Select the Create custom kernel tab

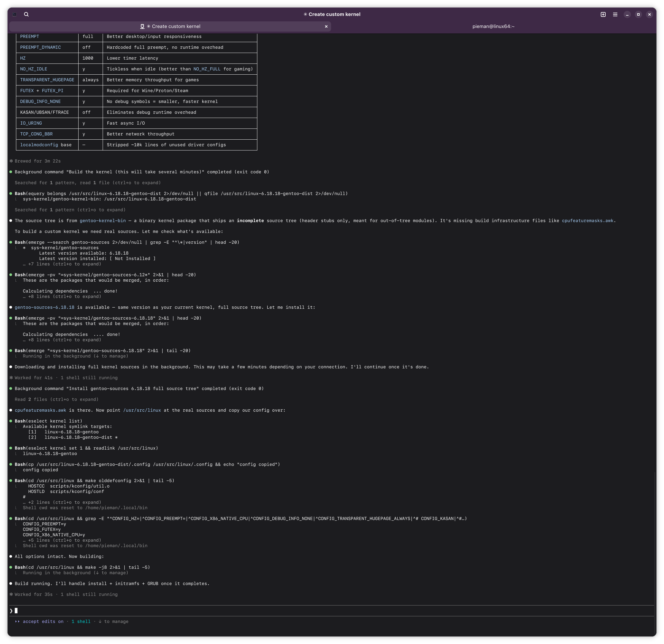tap(173, 26)
